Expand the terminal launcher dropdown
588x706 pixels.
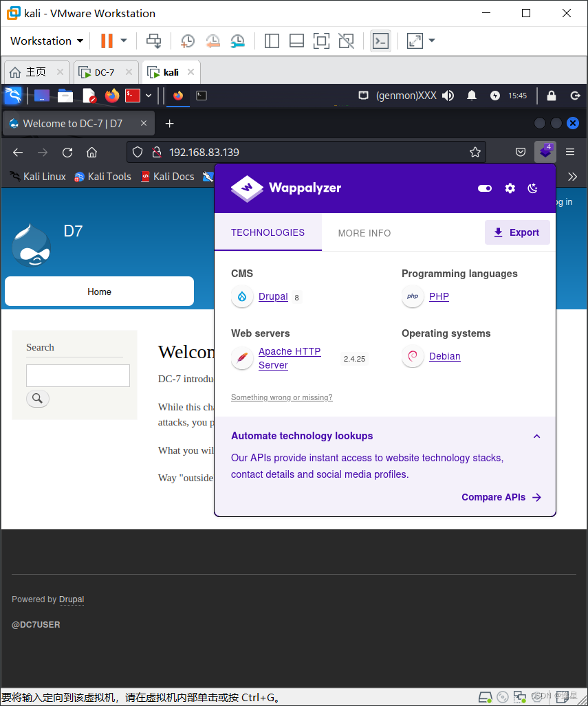[149, 96]
